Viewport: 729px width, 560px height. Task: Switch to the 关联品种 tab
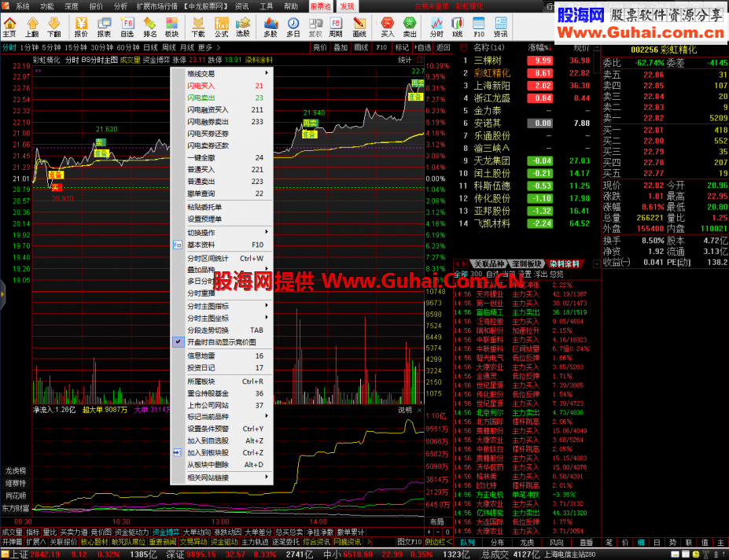(x=488, y=263)
